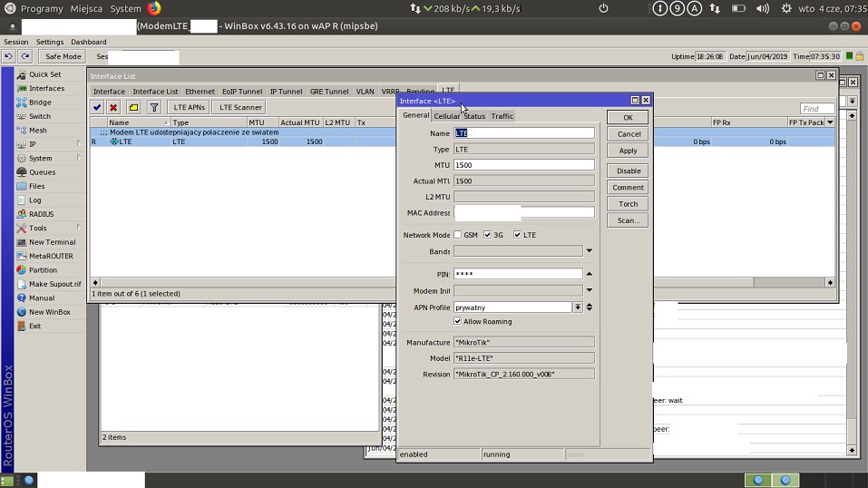This screenshot has width=868, height=488.
Task: Open New WinBox
Action: [x=49, y=312]
